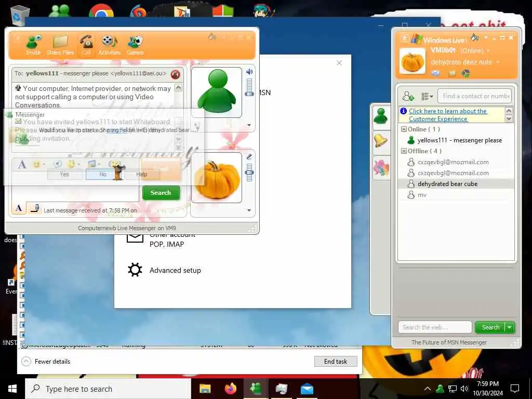Open the Windows Start menu
This screenshot has height=399, width=532.
12,389
